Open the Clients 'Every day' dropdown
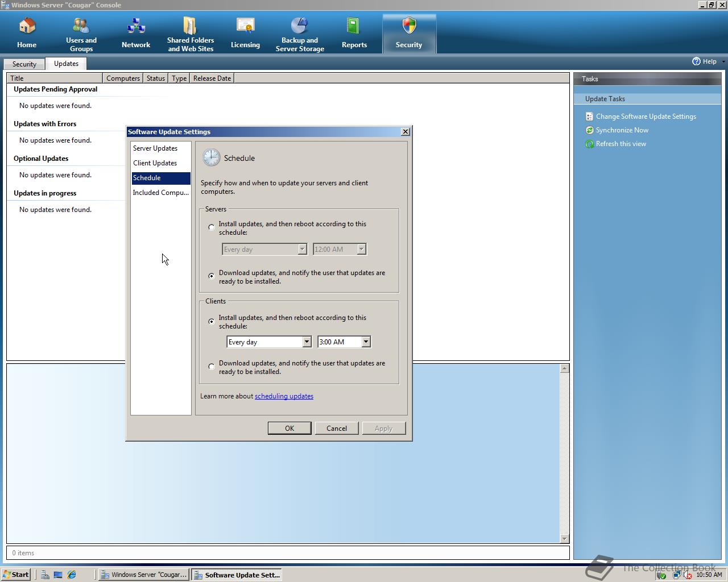This screenshot has height=582, width=728. pyautogui.click(x=269, y=342)
